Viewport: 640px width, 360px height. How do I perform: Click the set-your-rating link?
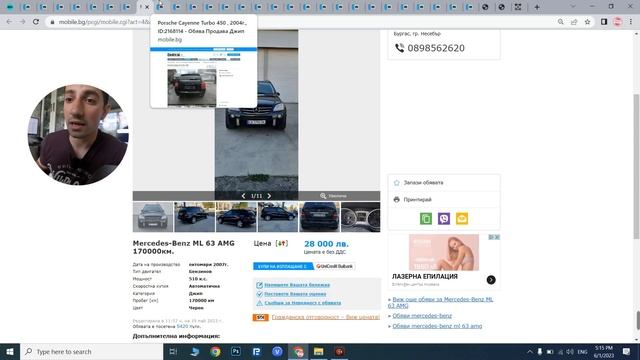tap(295, 294)
